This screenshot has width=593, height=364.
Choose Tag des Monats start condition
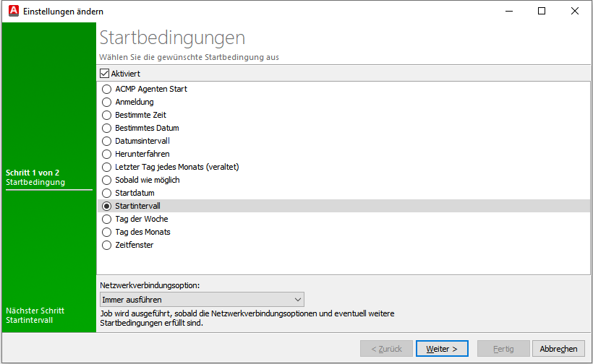107,232
